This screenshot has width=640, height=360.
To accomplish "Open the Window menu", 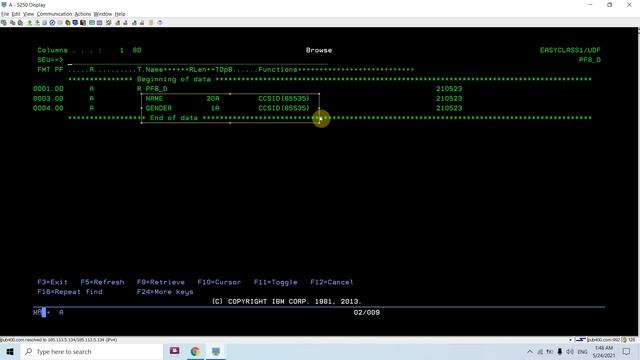I will (103, 14).
